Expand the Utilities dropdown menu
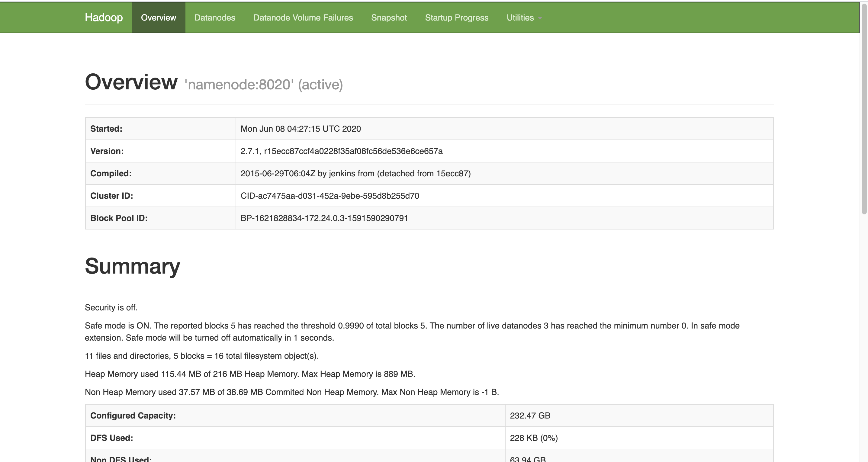This screenshot has width=868, height=462. pos(524,18)
